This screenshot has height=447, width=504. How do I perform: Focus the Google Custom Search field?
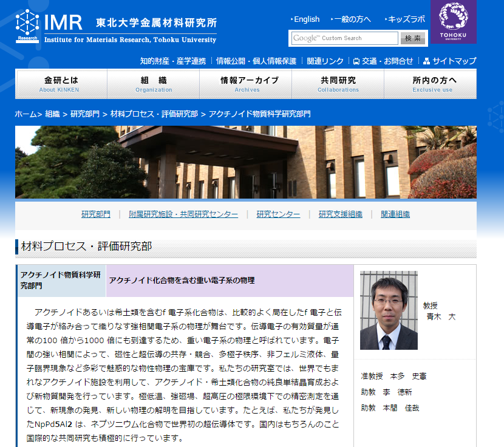pos(344,38)
